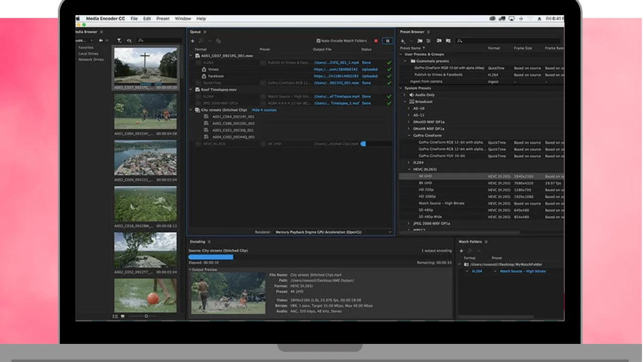
Task: Click the Create New Preset Group folder icon
Action: tap(420, 41)
